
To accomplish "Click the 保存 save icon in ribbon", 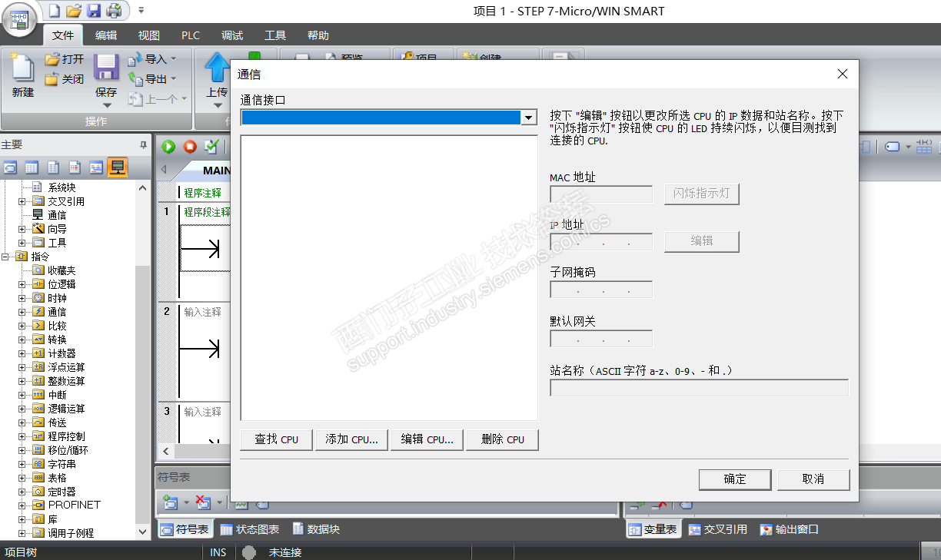I will [106, 68].
